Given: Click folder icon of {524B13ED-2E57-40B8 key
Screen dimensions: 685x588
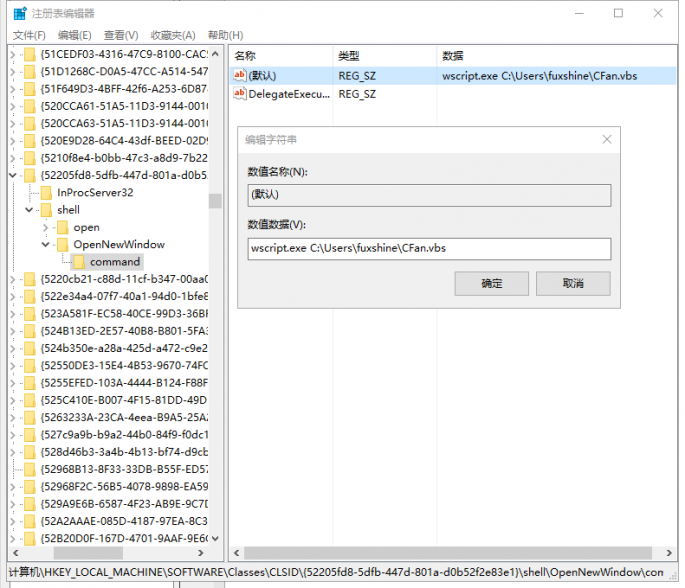Looking at the screenshot, I should click(x=29, y=331).
